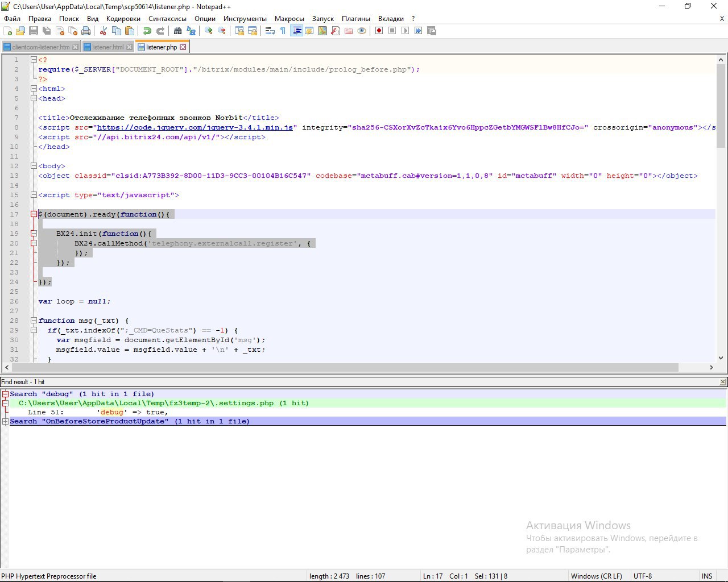The image size is (728, 582).
Task: Open the Синтаксисы menu
Action: pyautogui.click(x=168, y=18)
